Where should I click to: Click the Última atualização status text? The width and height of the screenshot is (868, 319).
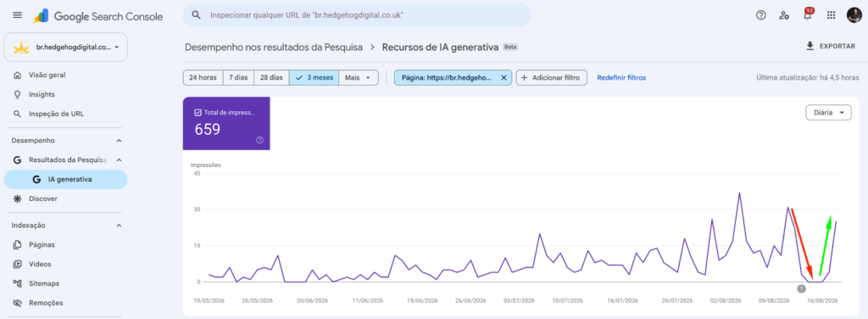[808, 77]
